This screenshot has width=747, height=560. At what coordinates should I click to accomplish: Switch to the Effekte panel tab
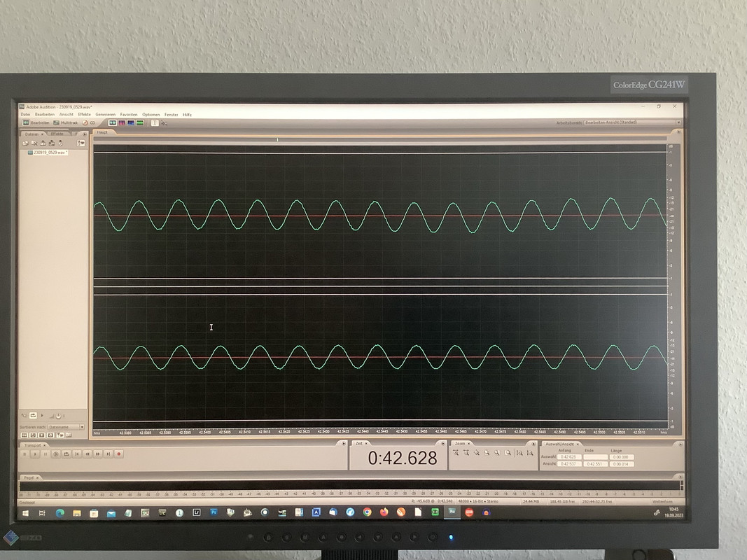57,134
